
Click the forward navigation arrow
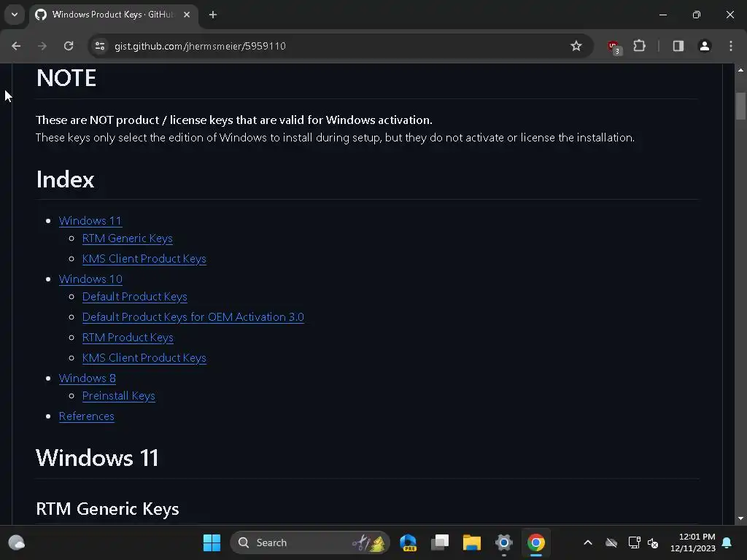(42, 46)
